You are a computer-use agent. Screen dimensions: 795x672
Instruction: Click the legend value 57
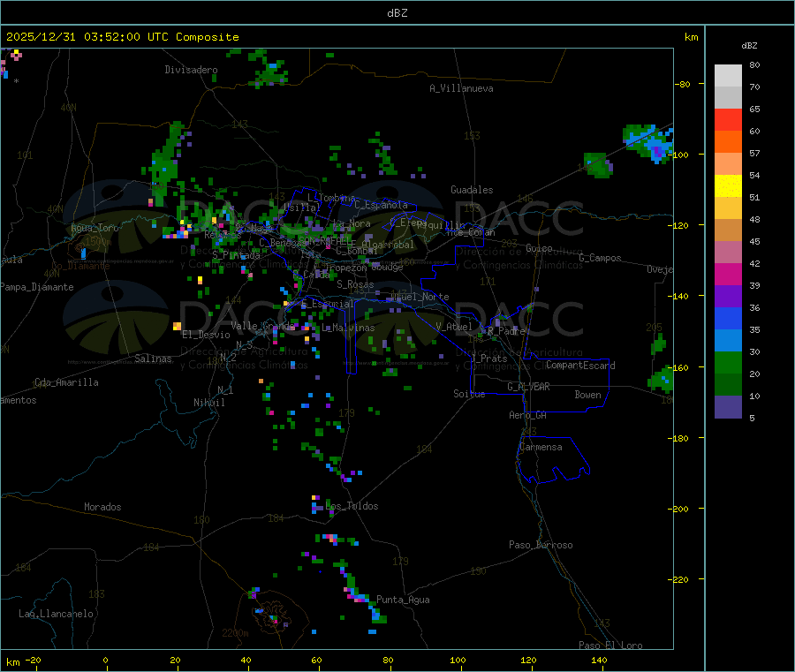click(754, 153)
